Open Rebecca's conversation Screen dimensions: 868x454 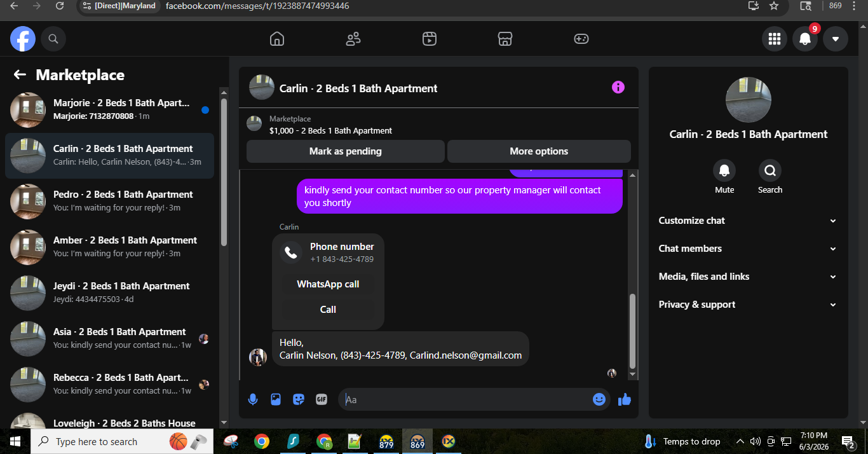click(x=109, y=385)
